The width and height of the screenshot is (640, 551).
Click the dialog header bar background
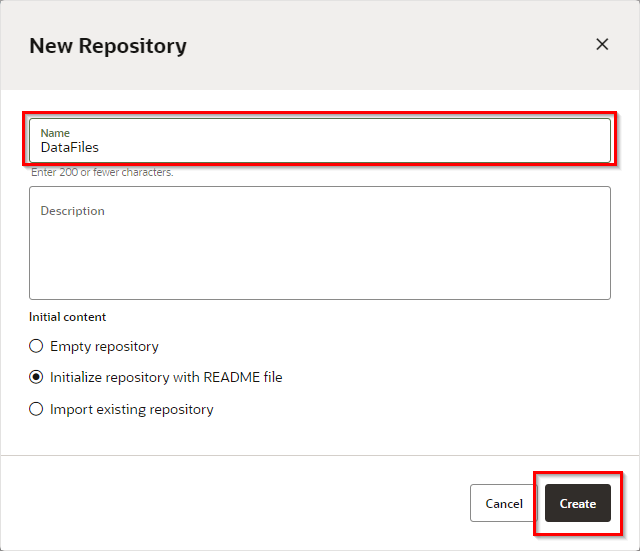tap(380, 46)
